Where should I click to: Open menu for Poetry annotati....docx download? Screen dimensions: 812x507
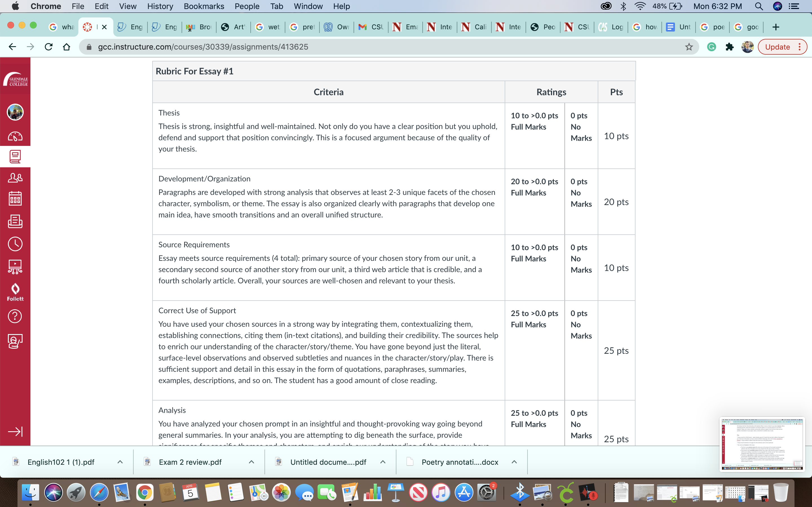(x=514, y=462)
